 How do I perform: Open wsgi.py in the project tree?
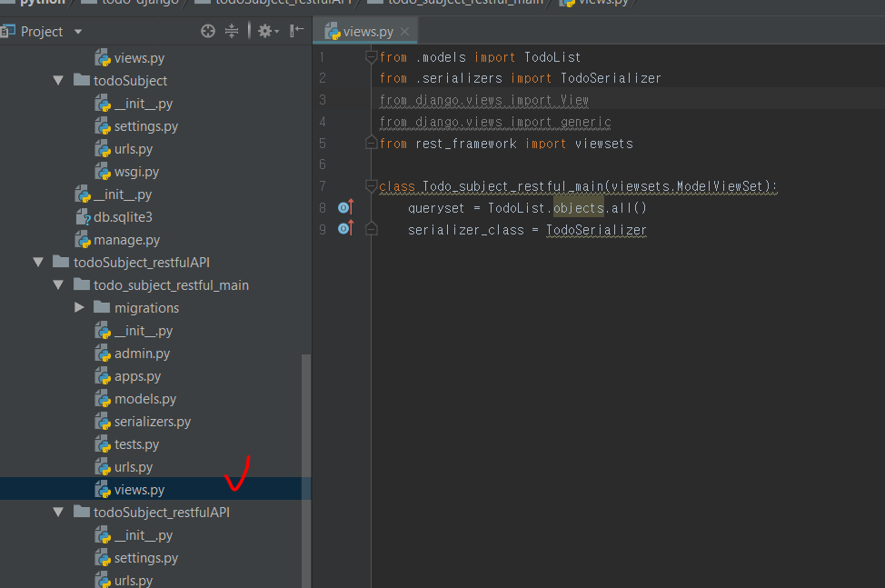[x=136, y=172]
